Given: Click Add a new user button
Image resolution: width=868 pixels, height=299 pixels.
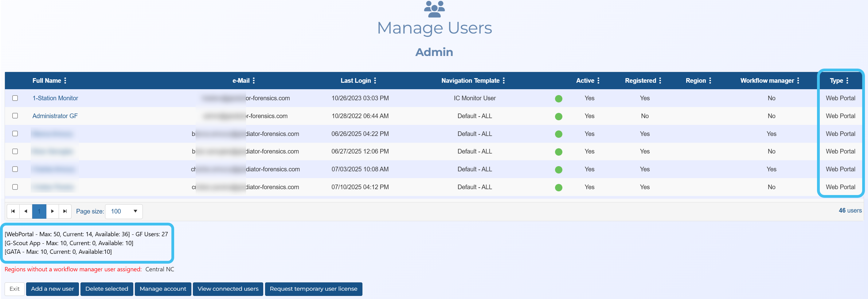Looking at the screenshot, I should [x=52, y=289].
